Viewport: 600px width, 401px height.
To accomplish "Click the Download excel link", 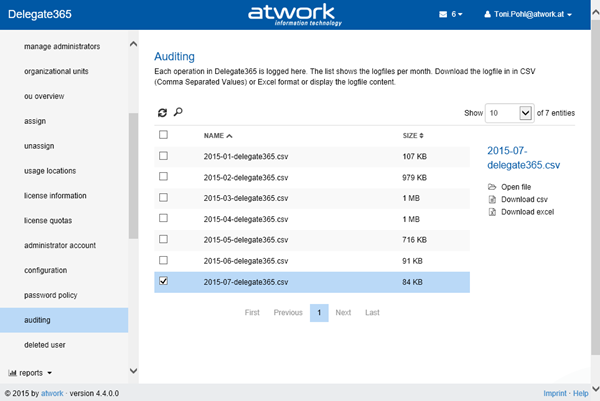I will [528, 212].
